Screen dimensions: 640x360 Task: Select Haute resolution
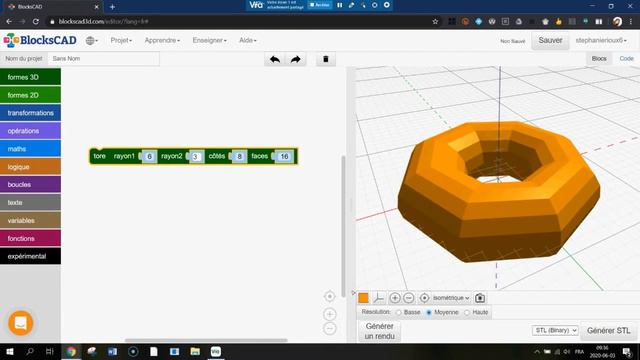point(467,313)
